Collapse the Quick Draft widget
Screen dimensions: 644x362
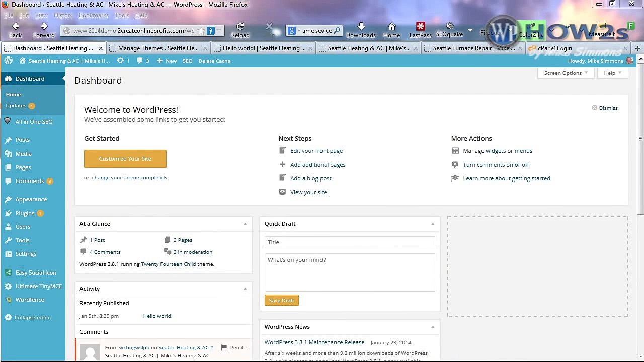(x=433, y=224)
